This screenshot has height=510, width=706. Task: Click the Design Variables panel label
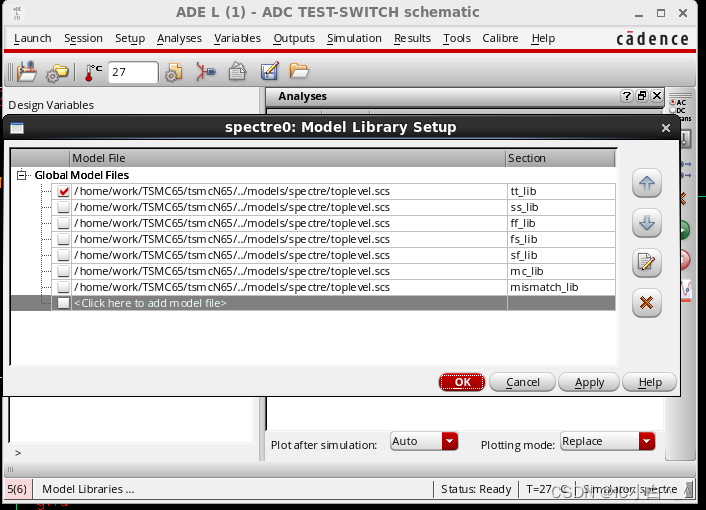[51, 105]
